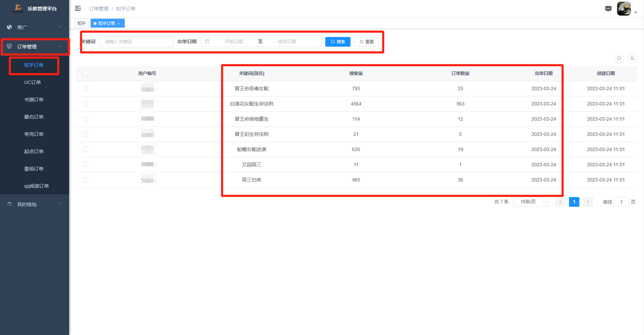Check the row for 晋王府恶毒女配
Viewport: 644px width, 335px height.
click(86, 89)
